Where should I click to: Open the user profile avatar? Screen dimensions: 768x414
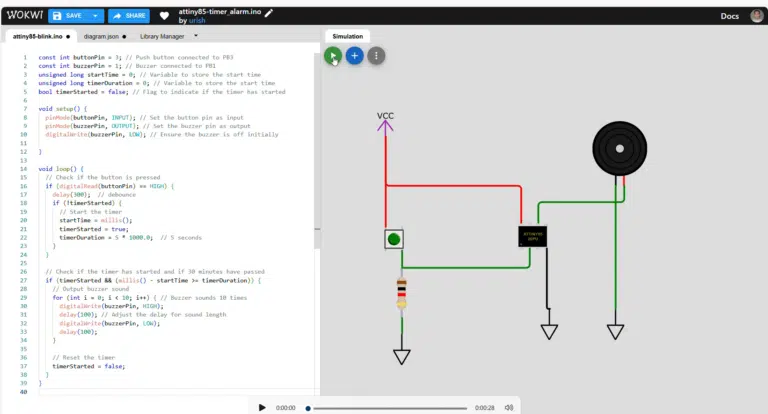(x=757, y=16)
